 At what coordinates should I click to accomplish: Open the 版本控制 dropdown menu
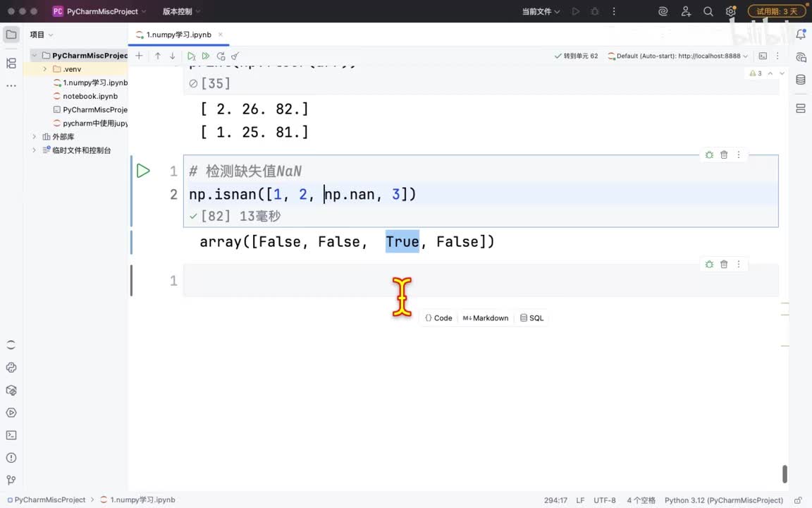click(x=180, y=11)
